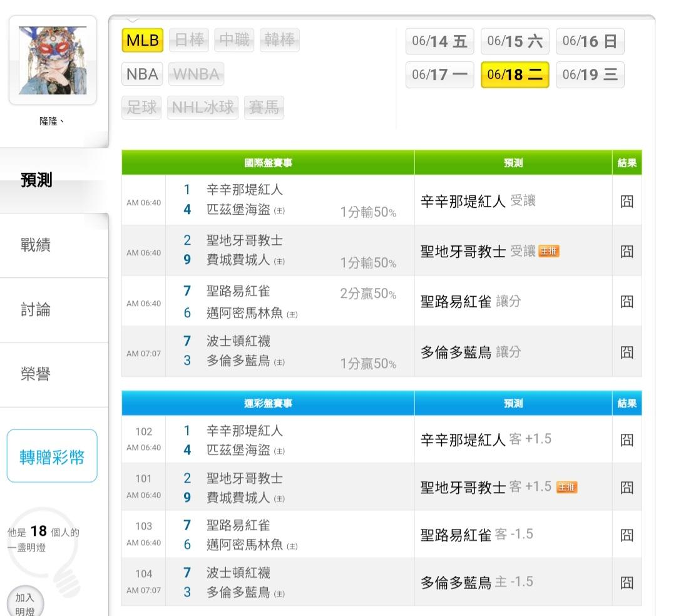
Task: Click game number 101 row cell
Action: pyautogui.click(x=143, y=486)
